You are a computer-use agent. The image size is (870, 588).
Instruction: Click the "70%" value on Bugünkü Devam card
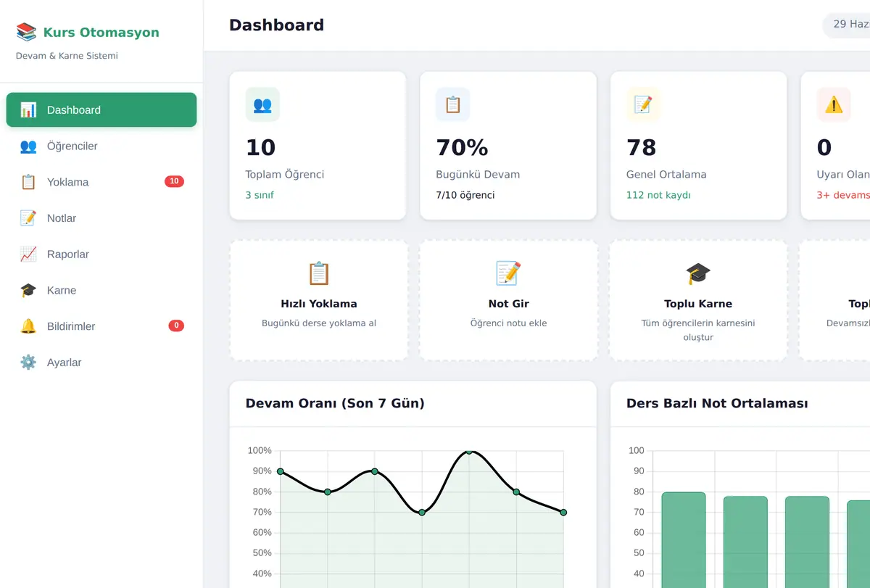462,148
